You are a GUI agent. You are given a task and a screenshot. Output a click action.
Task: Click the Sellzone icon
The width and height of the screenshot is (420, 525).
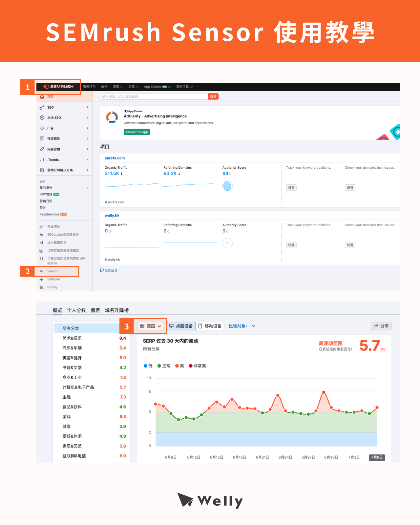click(41, 279)
